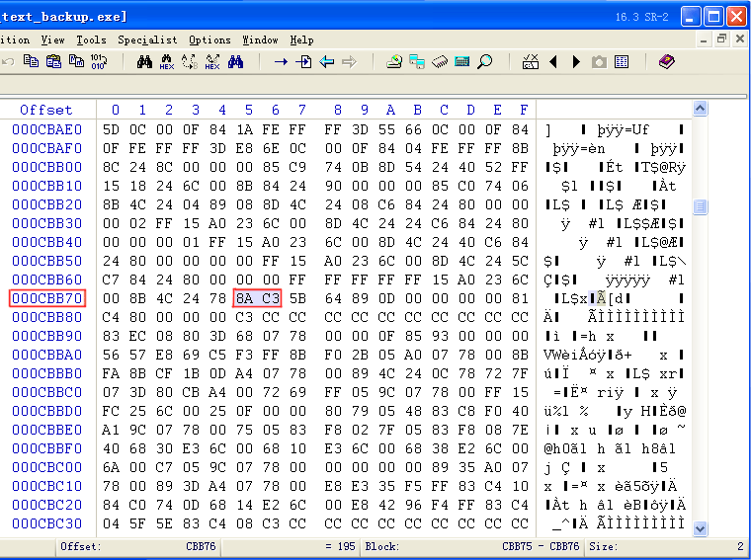Open the View menu
Viewport: 751px width, 560px height.
point(52,40)
